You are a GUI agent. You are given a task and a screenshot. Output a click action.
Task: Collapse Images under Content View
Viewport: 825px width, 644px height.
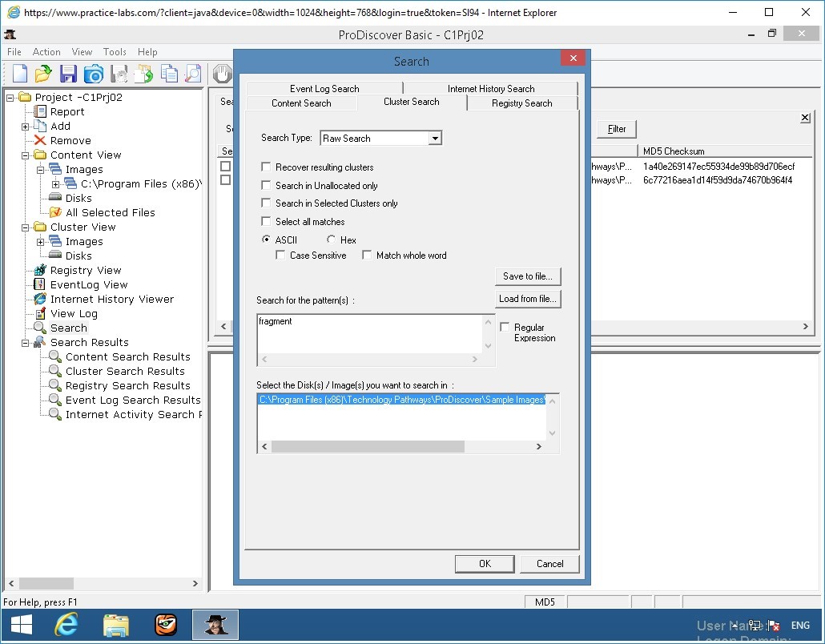[41, 170]
